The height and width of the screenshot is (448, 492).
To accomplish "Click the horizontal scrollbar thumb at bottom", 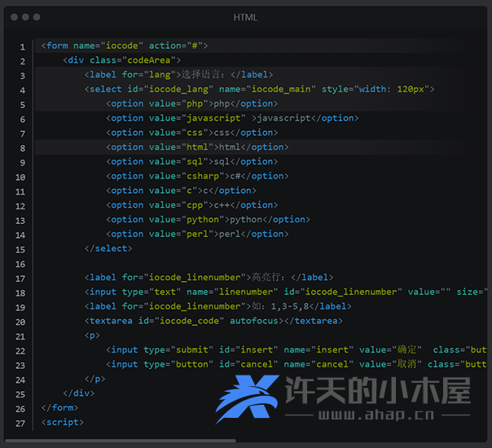I will [x=121, y=441].
